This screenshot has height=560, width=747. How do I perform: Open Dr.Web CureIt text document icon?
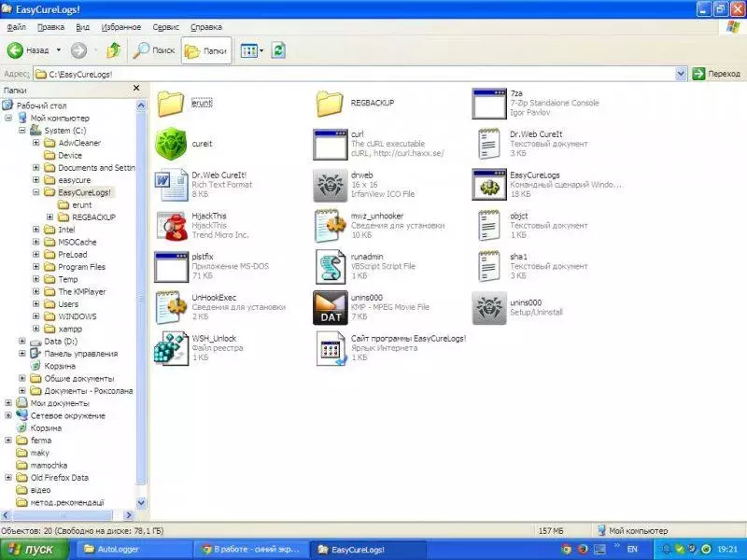tap(489, 144)
